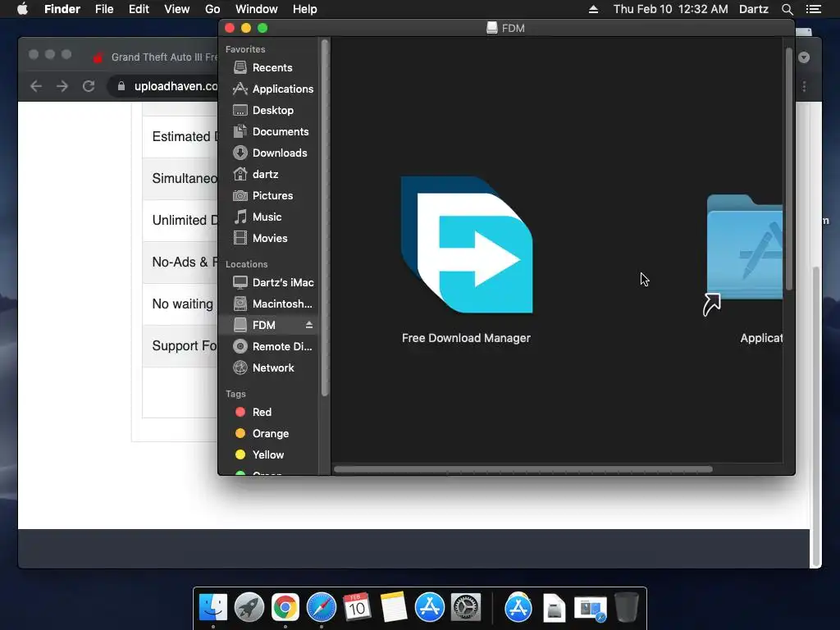This screenshot has height=630, width=840.
Task: Click the Finder sidebar scrollbar
Action: tap(324, 217)
